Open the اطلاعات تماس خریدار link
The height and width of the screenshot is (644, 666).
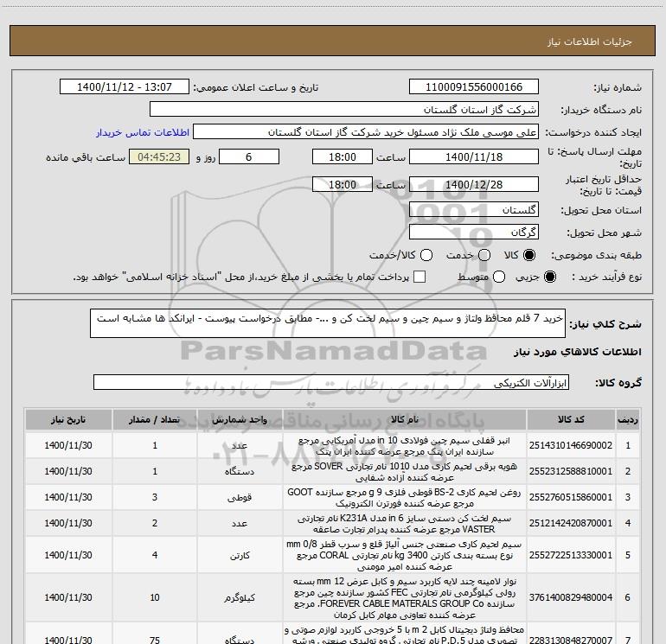143,132
